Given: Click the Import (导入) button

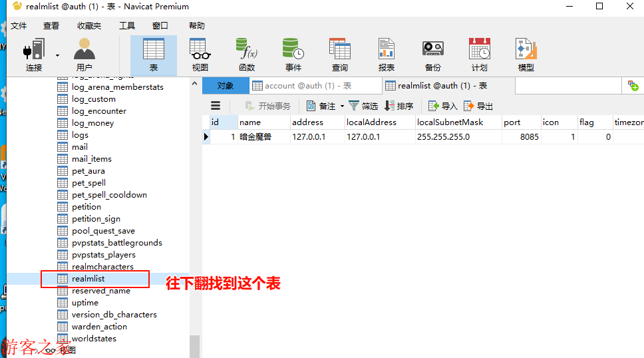Looking at the screenshot, I should coord(443,106).
